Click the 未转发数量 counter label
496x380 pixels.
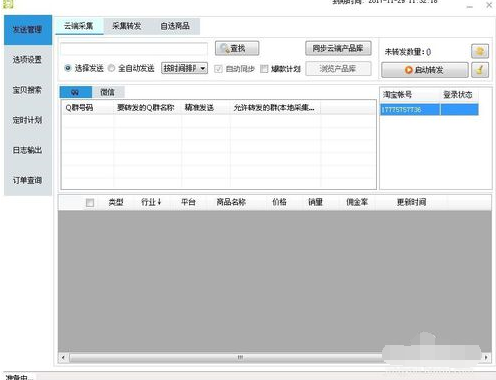coord(408,52)
